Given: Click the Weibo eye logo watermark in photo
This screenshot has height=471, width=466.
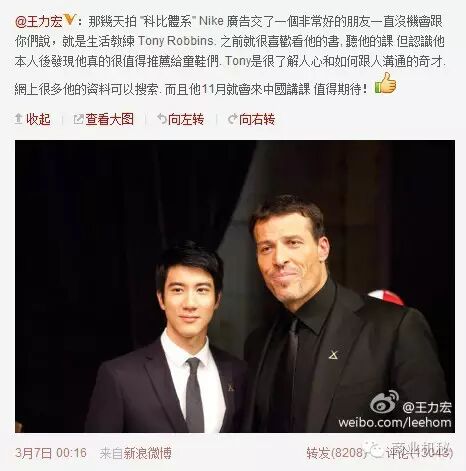Looking at the screenshot, I should 384,402.
